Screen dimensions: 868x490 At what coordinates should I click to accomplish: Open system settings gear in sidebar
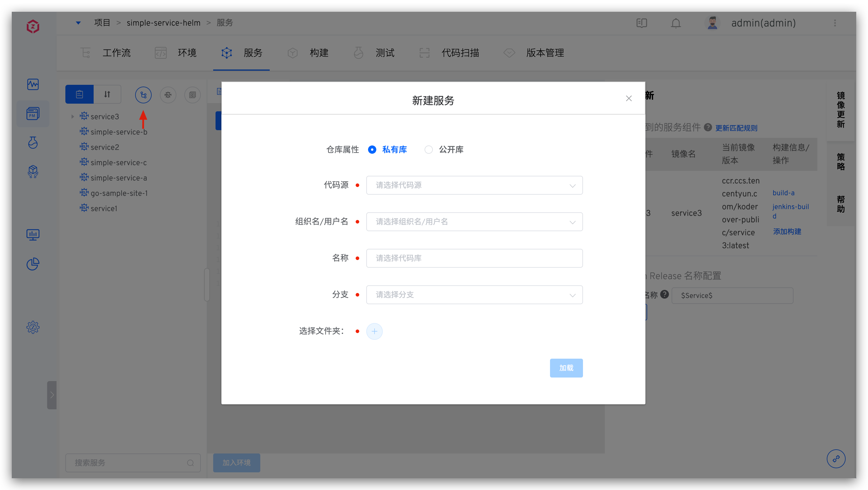click(x=33, y=327)
